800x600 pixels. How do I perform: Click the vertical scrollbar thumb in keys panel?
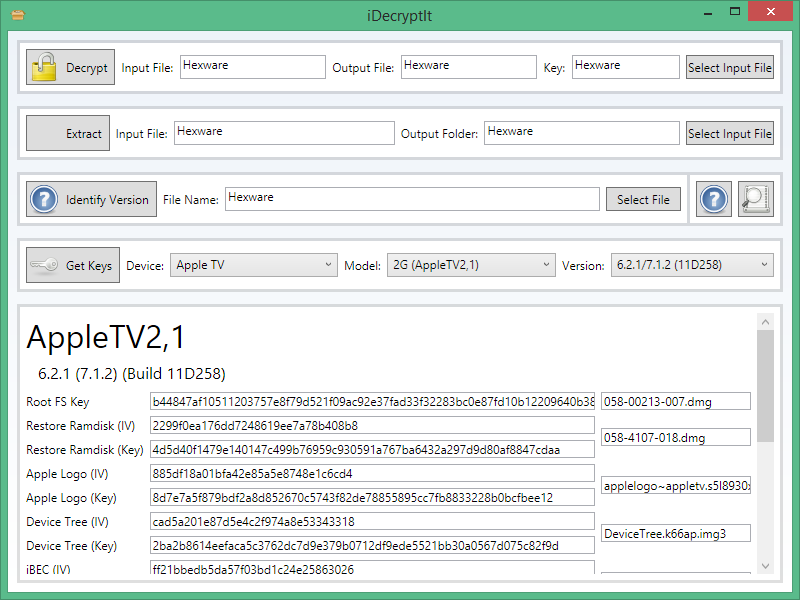(765, 386)
